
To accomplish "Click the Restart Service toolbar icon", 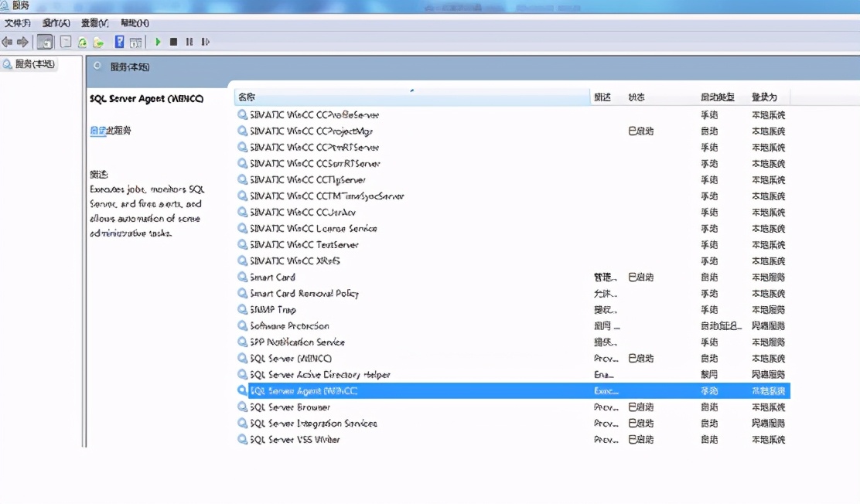I will (204, 42).
